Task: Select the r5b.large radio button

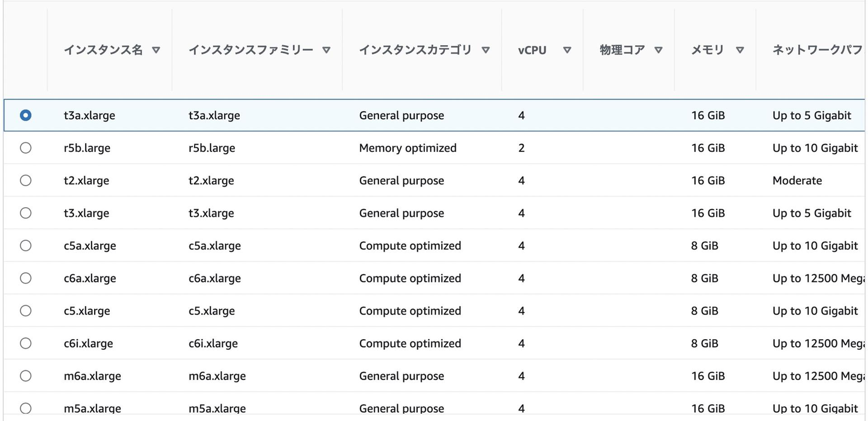Action: (x=25, y=148)
